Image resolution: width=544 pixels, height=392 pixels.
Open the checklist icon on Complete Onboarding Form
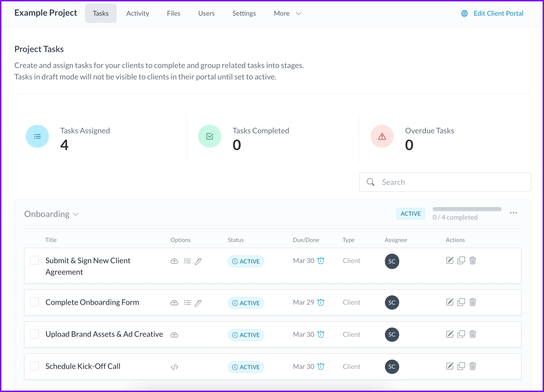(187, 302)
